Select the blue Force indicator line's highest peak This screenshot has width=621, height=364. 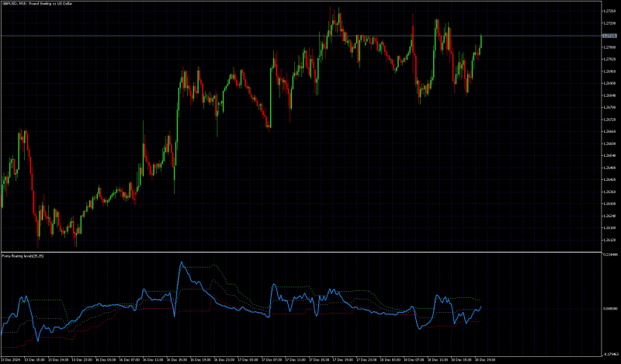tap(182, 262)
